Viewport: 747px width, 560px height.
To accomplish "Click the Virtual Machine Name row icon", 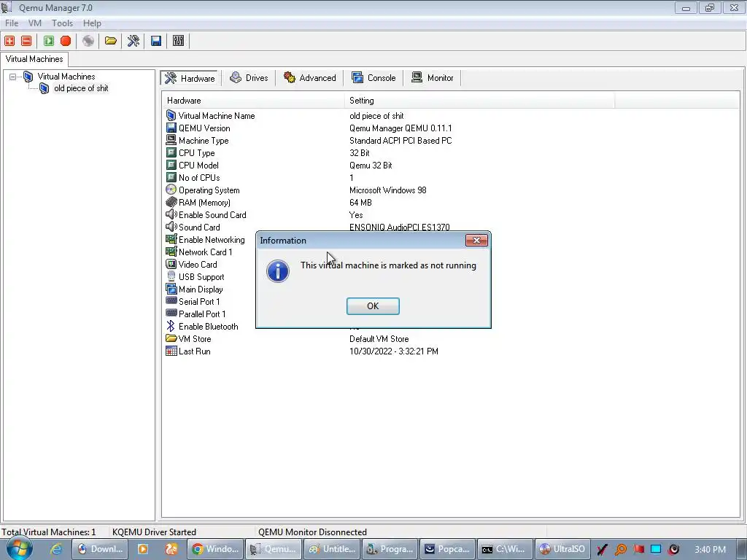I will point(171,116).
